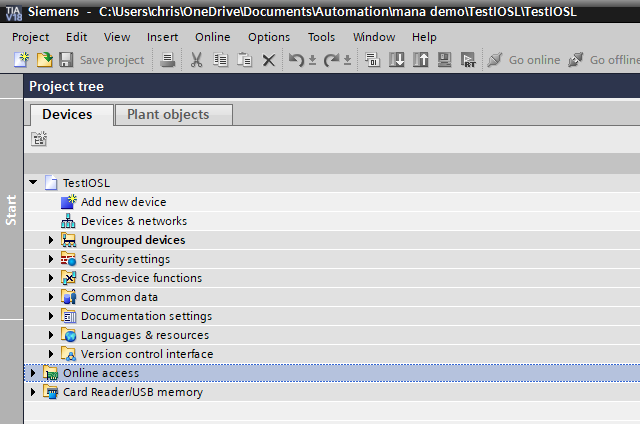The image size is (640, 424).
Task: Click the project tree options icon below Devices tab
Action: (39, 139)
